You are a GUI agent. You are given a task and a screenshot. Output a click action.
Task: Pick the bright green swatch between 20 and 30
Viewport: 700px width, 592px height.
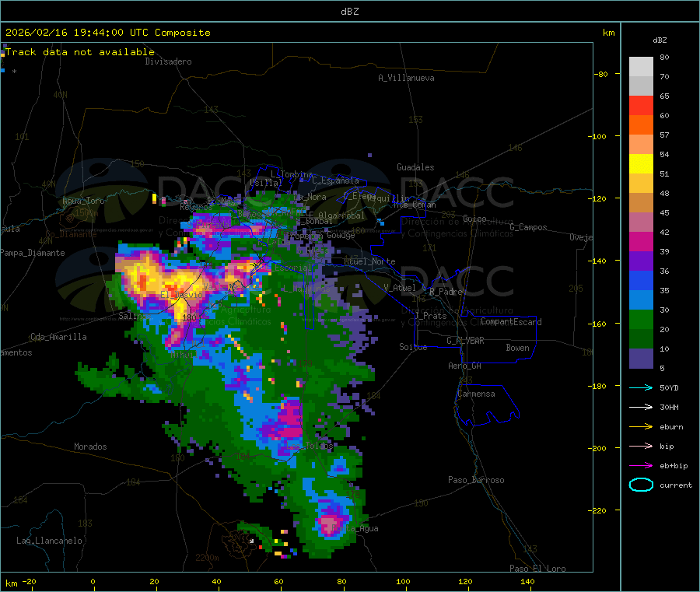641,319
